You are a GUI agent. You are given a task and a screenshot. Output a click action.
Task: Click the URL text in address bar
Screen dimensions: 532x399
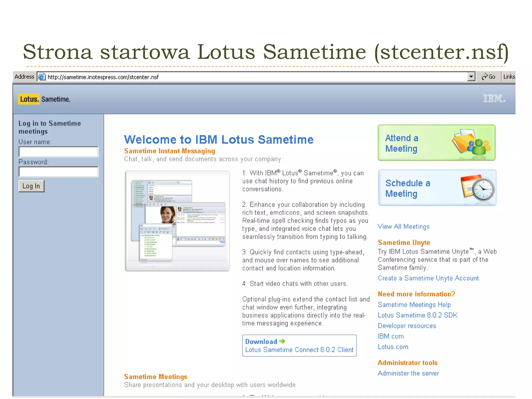[103, 77]
